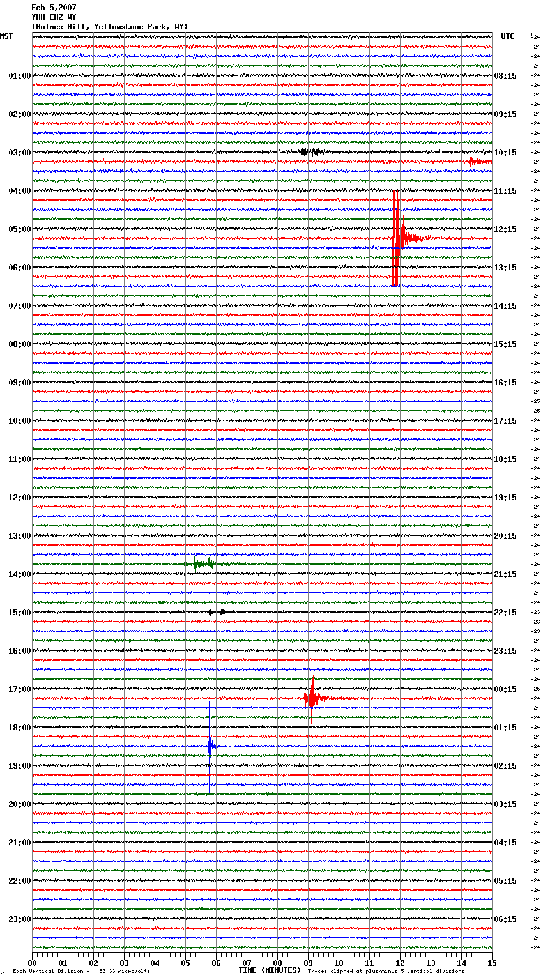This screenshot has width=543, height=980.
Task: Select the "20:00" MST time label
Action: pyautogui.click(x=20, y=804)
